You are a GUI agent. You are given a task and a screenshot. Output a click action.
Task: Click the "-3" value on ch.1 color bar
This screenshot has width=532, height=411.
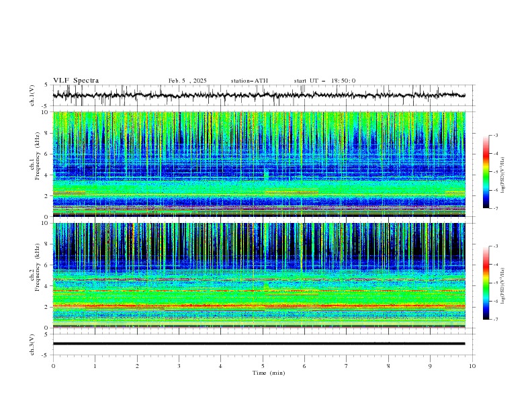(x=496, y=136)
